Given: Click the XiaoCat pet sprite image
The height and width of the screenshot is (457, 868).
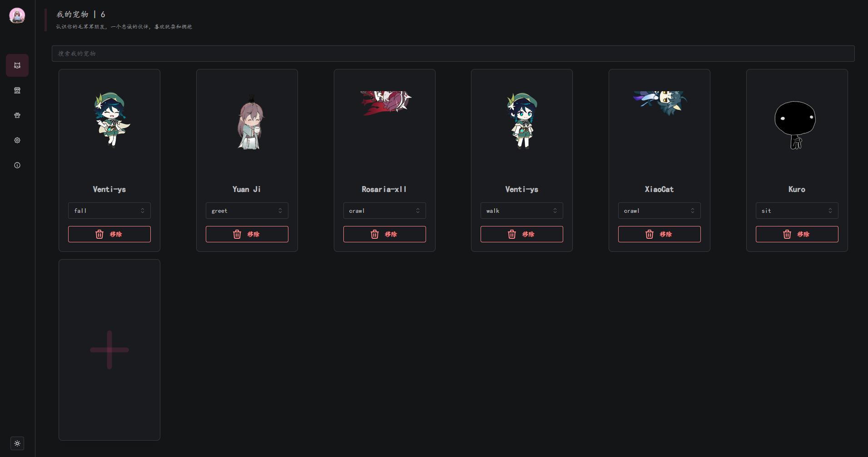Looking at the screenshot, I should point(660,103).
